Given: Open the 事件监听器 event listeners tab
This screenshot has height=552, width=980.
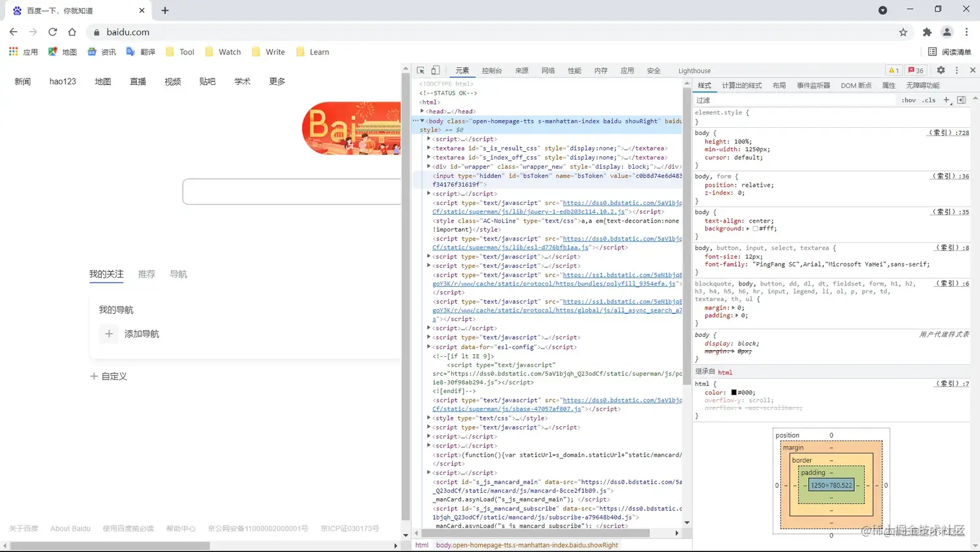Looking at the screenshot, I should pyautogui.click(x=813, y=86).
